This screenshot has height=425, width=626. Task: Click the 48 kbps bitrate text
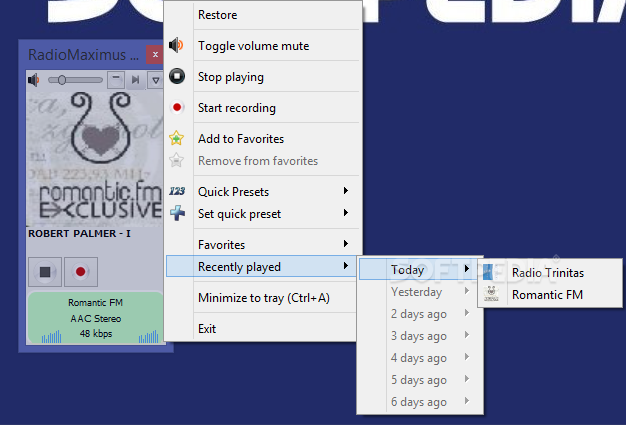(x=96, y=333)
